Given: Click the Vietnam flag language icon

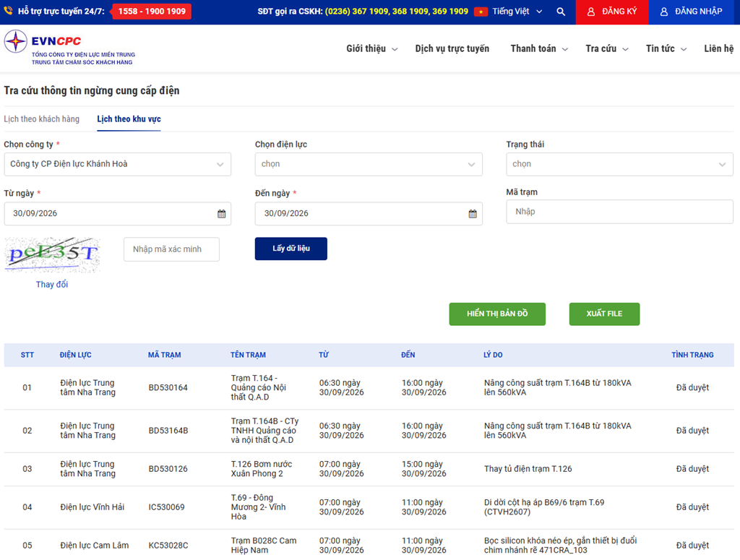Looking at the screenshot, I should tap(481, 12).
